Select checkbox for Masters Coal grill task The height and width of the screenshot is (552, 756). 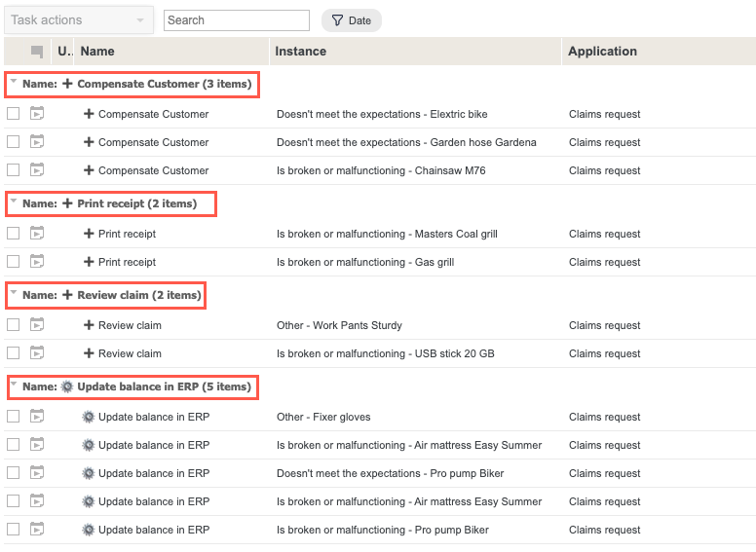click(x=14, y=234)
